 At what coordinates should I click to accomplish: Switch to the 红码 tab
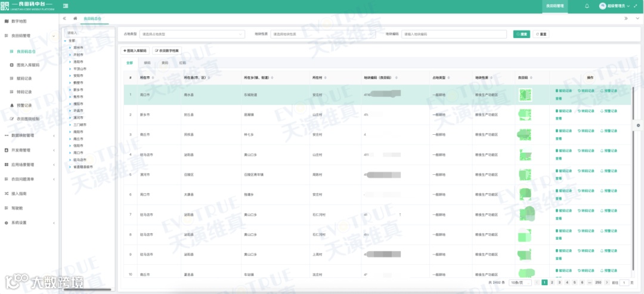pyautogui.click(x=183, y=63)
